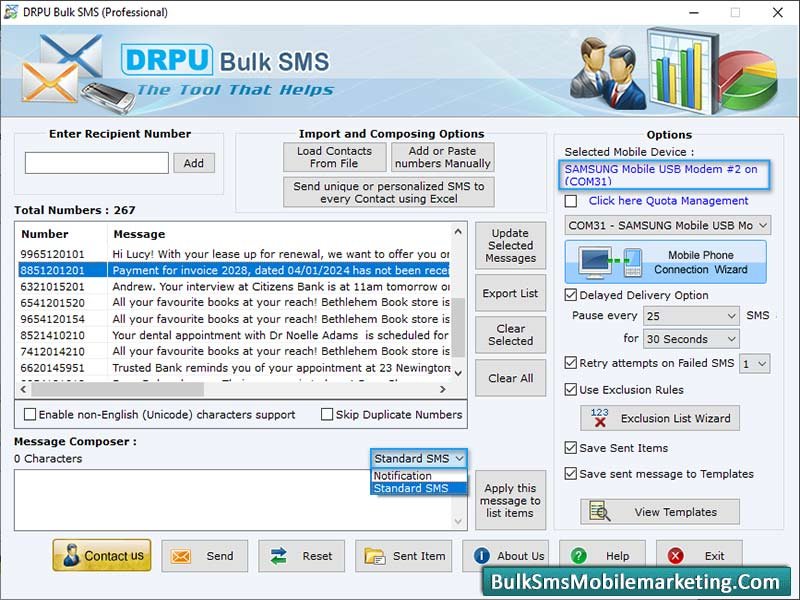800x600 pixels.
Task: Click Update Selected Messages button
Action: (510, 245)
